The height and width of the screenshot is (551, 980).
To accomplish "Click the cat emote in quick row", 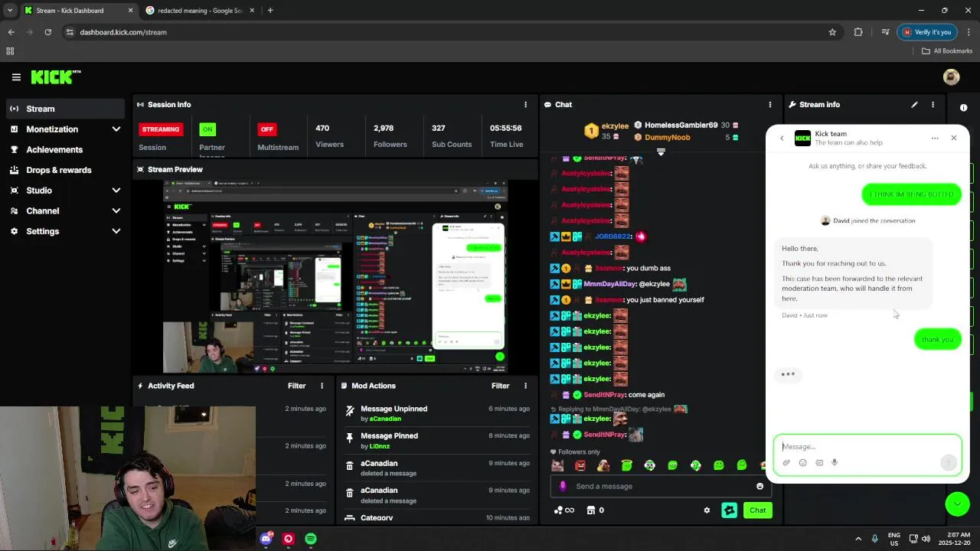I will 557,465.
